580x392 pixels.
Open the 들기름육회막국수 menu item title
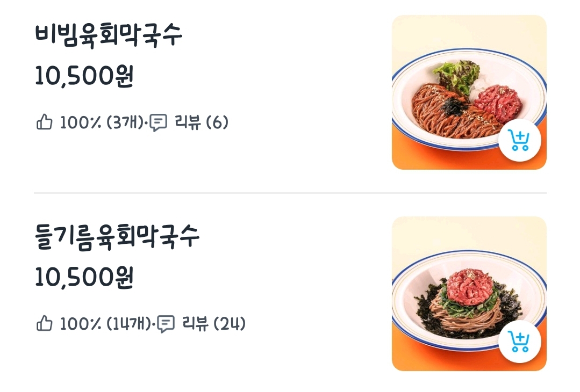click(117, 237)
